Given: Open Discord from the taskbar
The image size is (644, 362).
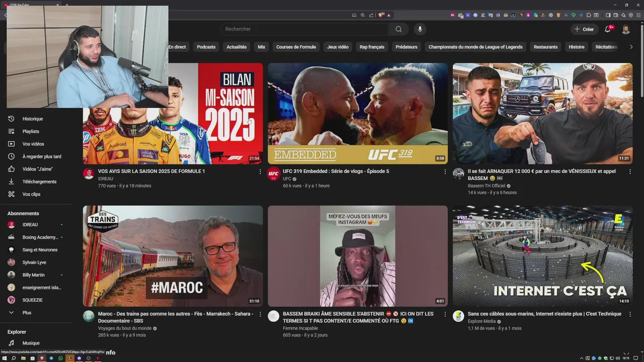Looking at the screenshot, I should click(79, 358).
